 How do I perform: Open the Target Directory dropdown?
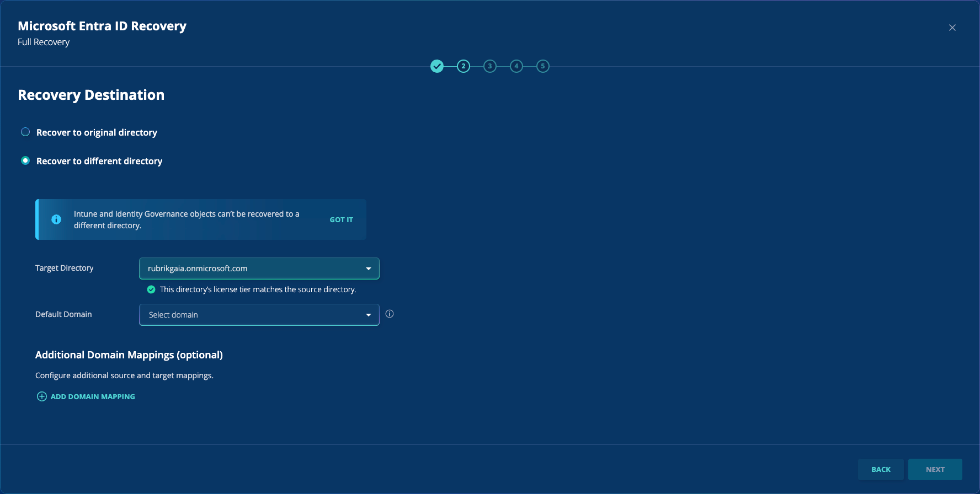259,269
